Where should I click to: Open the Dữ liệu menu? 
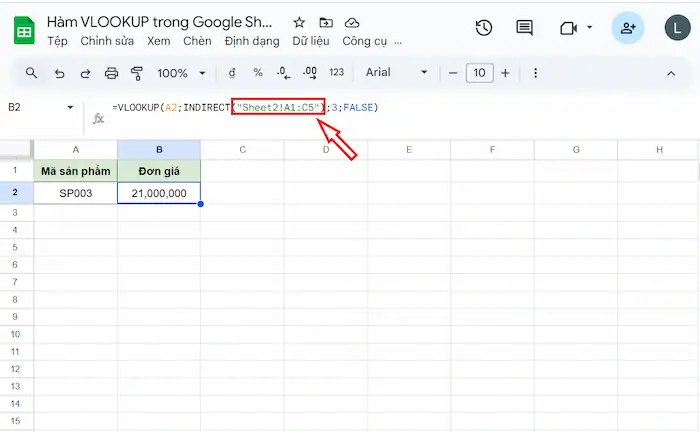(311, 41)
